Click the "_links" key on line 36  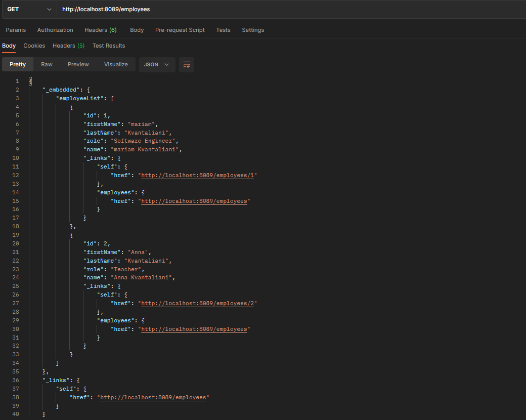pyautogui.click(x=56, y=380)
